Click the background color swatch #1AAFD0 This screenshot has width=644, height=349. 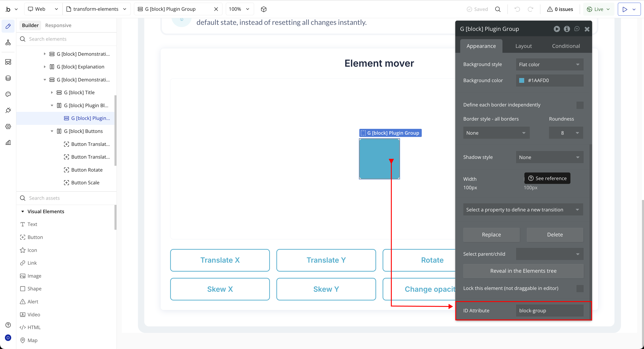(x=521, y=81)
